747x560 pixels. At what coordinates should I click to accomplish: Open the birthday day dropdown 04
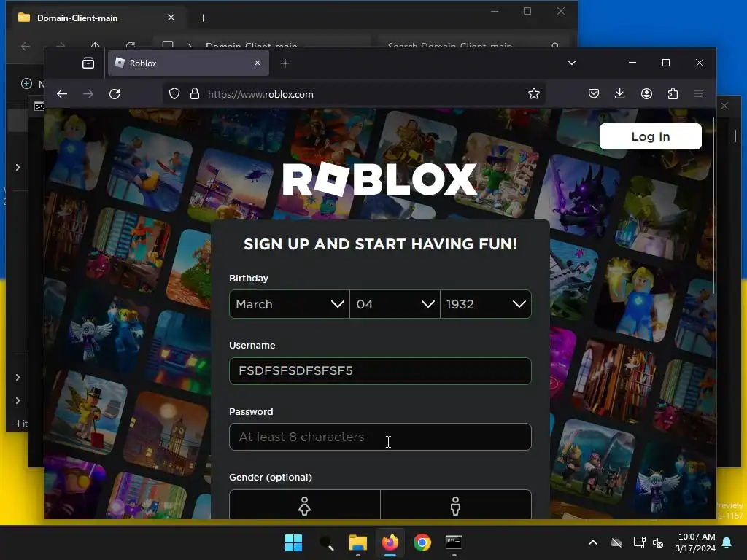(x=395, y=304)
